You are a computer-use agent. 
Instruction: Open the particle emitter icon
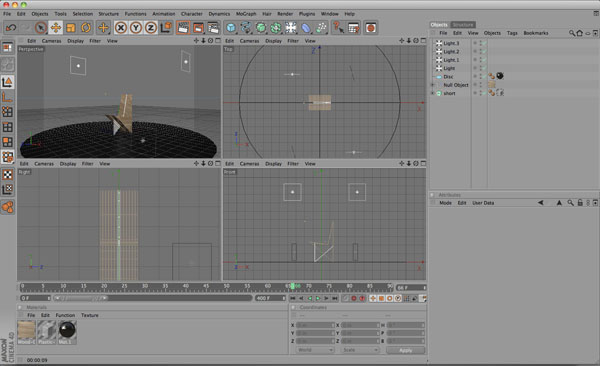(x=321, y=28)
